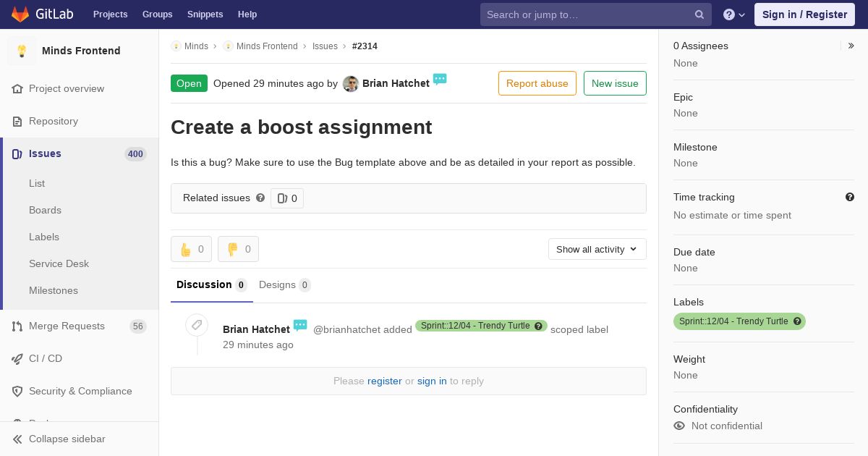Image resolution: width=868 pixels, height=456 pixels.
Task: Click Brian Hatchet author link in header
Action: point(396,84)
